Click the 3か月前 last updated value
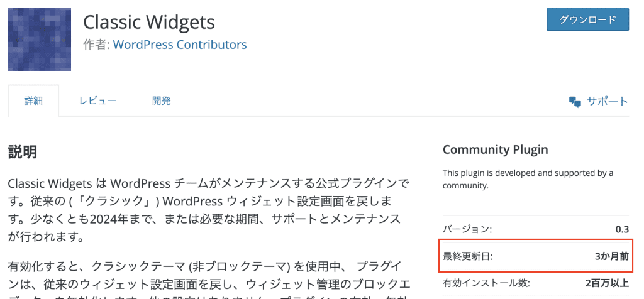The image size is (644, 299). point(612,257)
